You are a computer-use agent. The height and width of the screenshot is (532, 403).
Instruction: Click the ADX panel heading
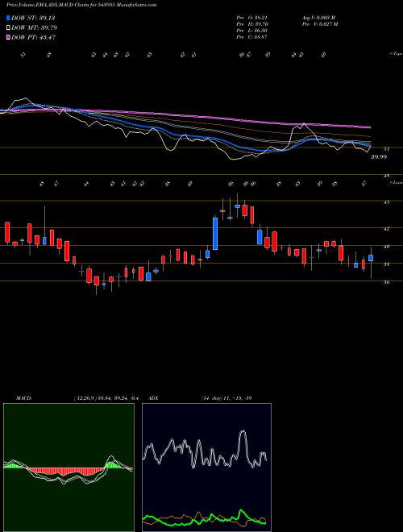tap(153, 398)
